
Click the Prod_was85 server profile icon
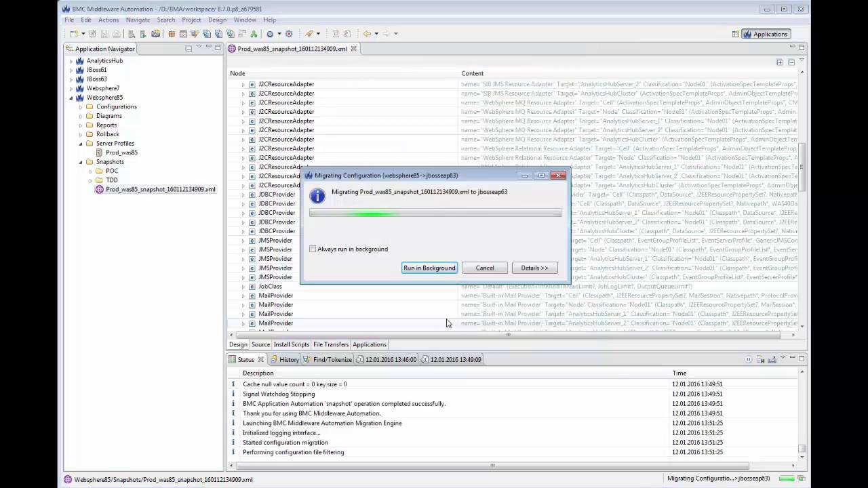click(x=99, y=152)
